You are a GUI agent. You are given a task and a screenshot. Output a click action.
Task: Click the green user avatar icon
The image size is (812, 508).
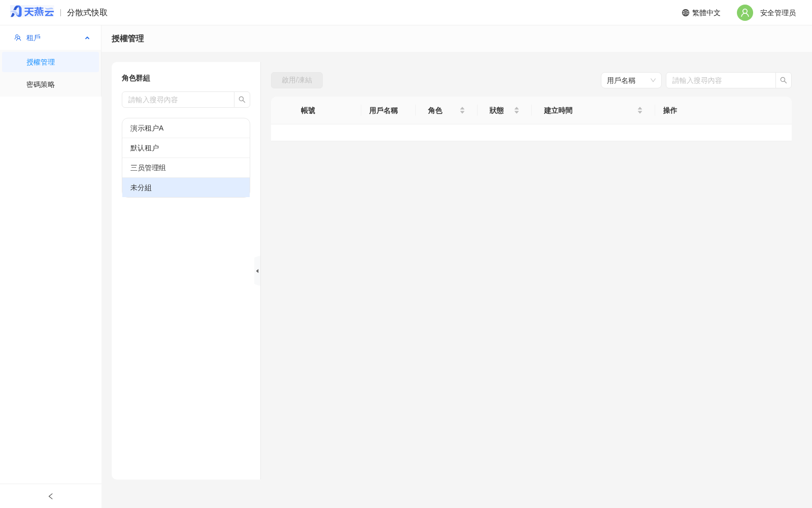click(x=745, y=13)
